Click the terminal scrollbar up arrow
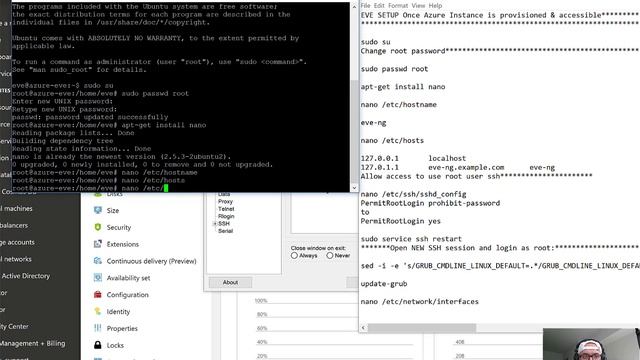Viewport: 640px width, 360px height. tap(354, 6)
